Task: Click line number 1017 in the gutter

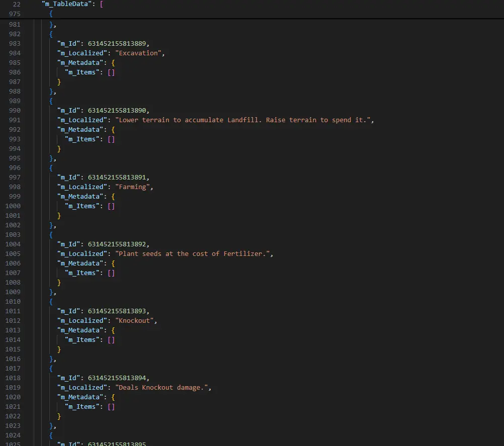Action: [x=13, y=368]
